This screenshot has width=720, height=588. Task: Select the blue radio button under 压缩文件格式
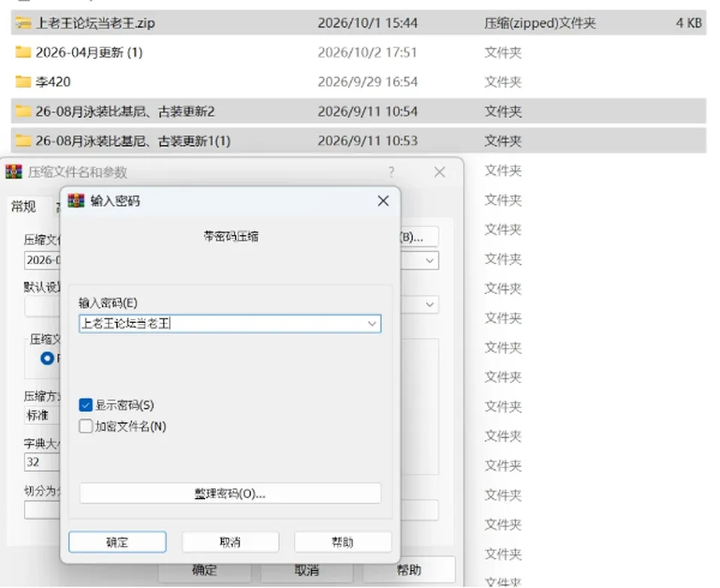pyautogui.click(x=46, y=358)
